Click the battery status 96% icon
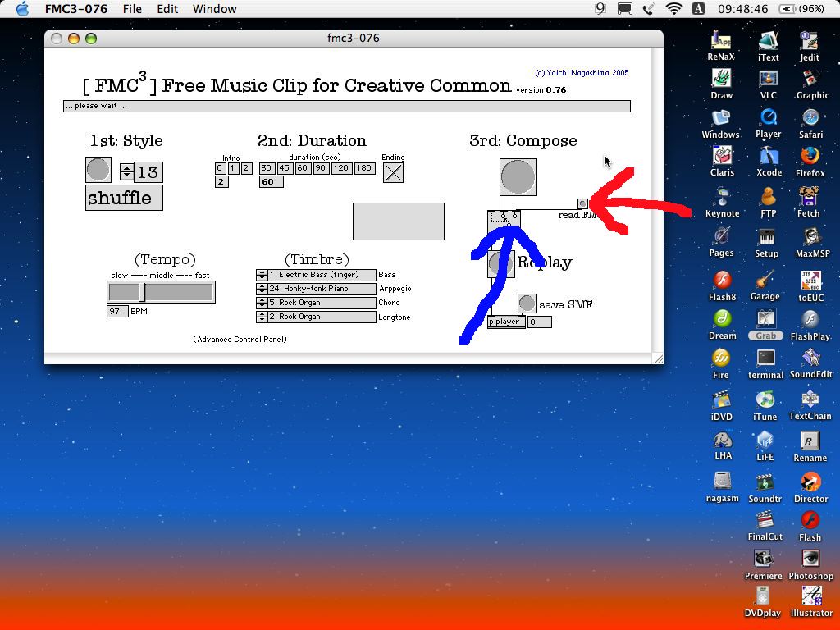 pos(801,8)
